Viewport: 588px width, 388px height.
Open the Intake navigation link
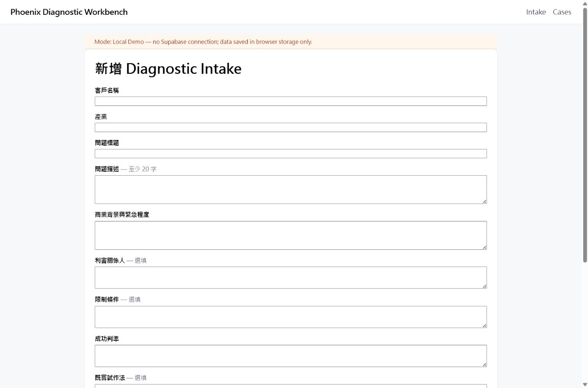pos(536,12)
